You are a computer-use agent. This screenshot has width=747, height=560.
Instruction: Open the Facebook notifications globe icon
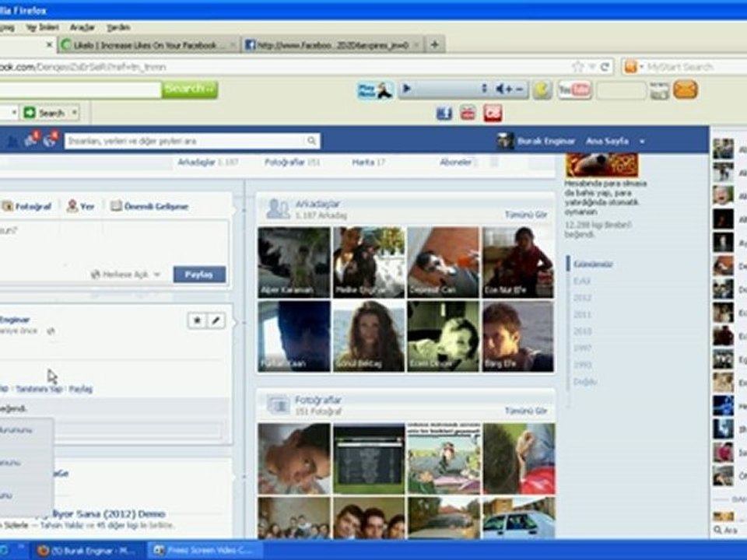point(50,139)
